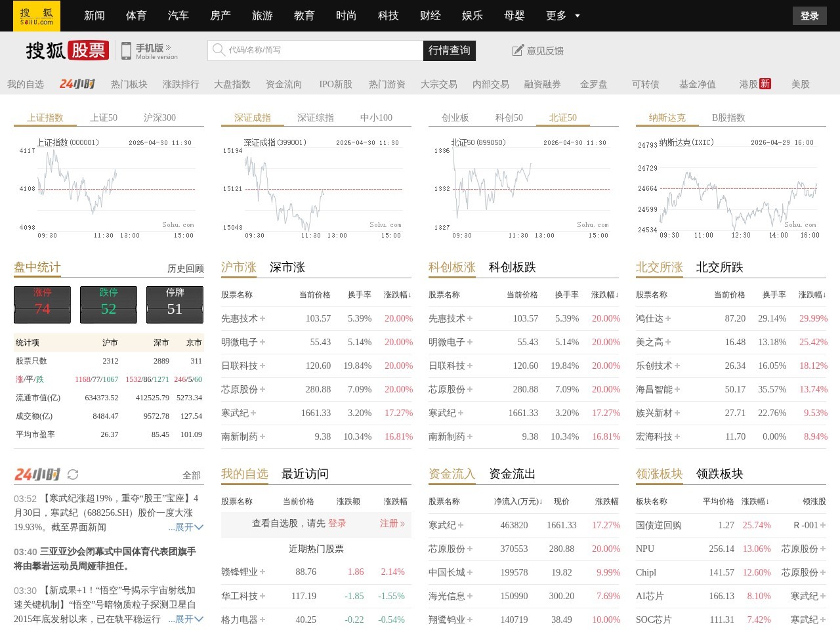The image size is (840, 630).
Task: Click the 行情查询 button
Action: (450, 51)
